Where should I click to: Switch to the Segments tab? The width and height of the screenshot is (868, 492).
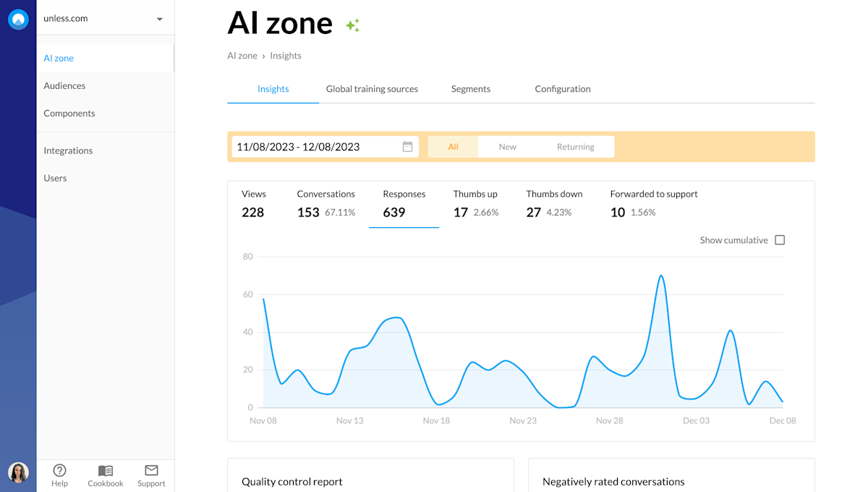tap(470, 88)
